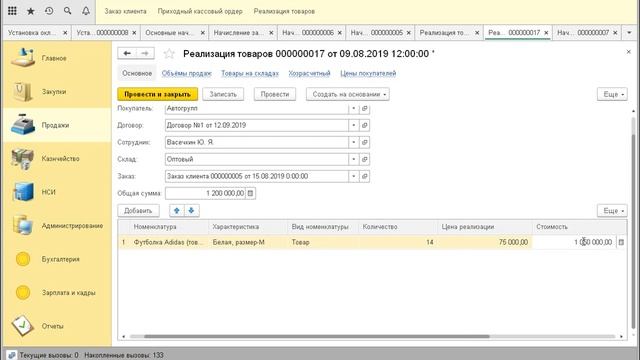Screen dimensions: 640x360
Task: Open calculator for Общая сумма field
Action: tap(251, 193)
